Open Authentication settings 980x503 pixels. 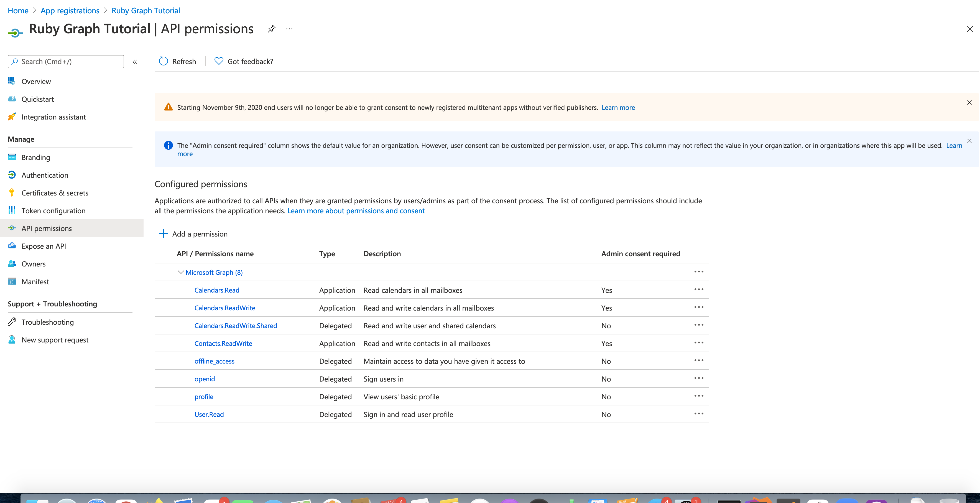point(45,175)
